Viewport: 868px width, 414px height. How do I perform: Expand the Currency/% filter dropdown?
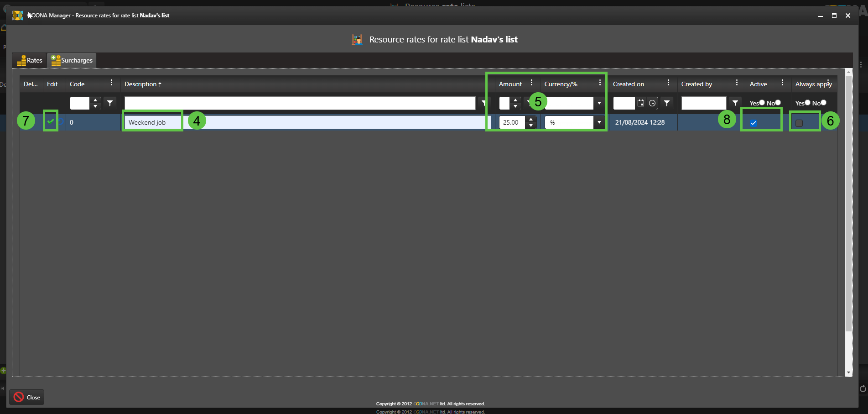[599, 103]
